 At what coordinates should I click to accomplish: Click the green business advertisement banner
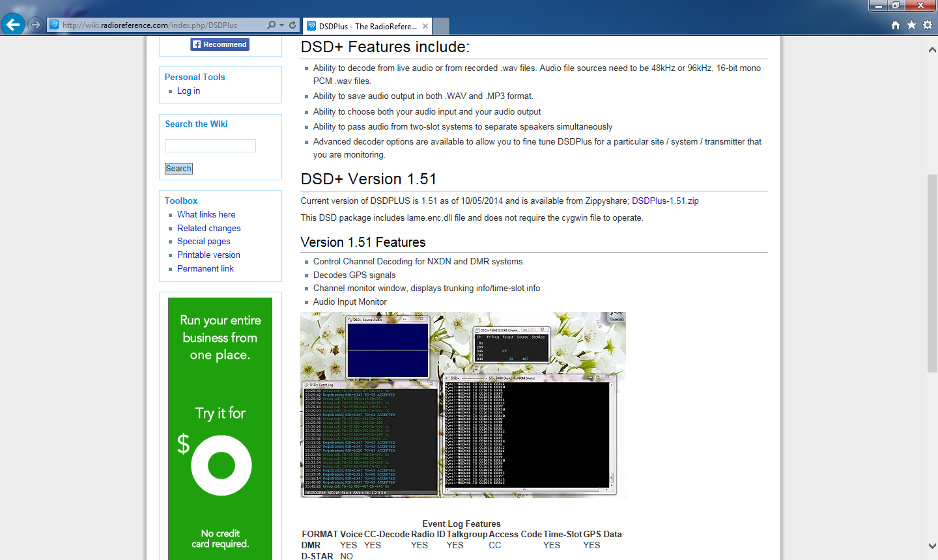[x=220, y=428]
